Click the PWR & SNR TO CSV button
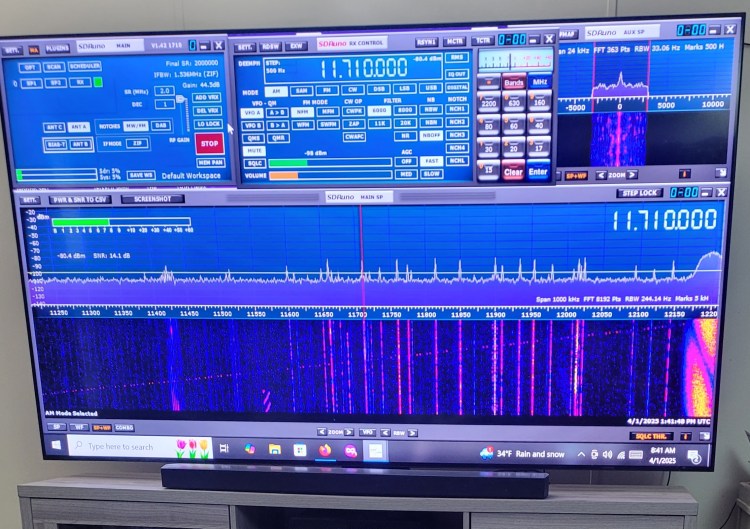The width and height of the screenshot is (750, 529). tap(82, 199)
